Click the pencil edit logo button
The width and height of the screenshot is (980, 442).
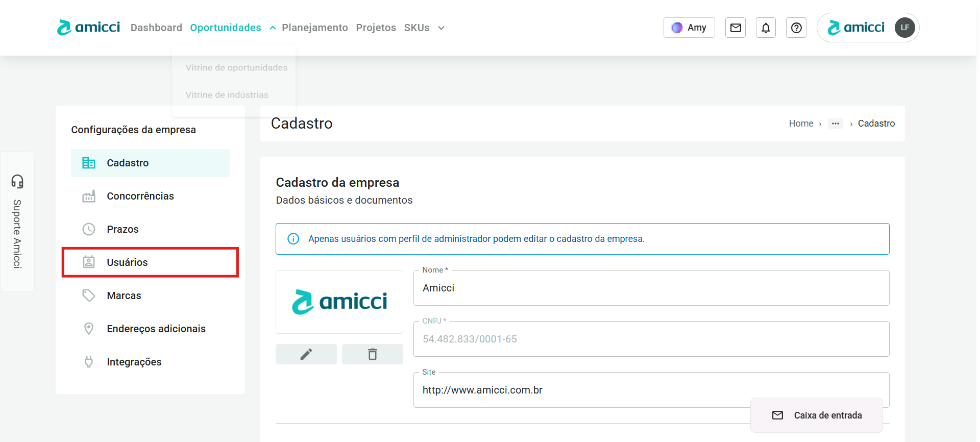coord(306,354)
